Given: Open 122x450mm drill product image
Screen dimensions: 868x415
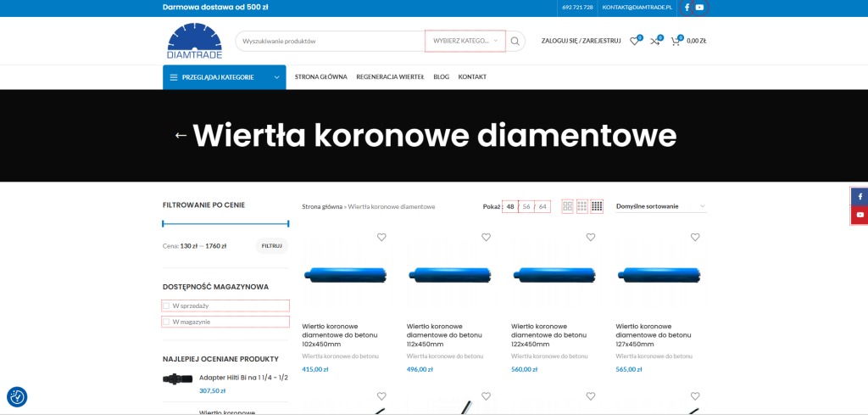Looking at the screenshot, I should click(554, 274).
